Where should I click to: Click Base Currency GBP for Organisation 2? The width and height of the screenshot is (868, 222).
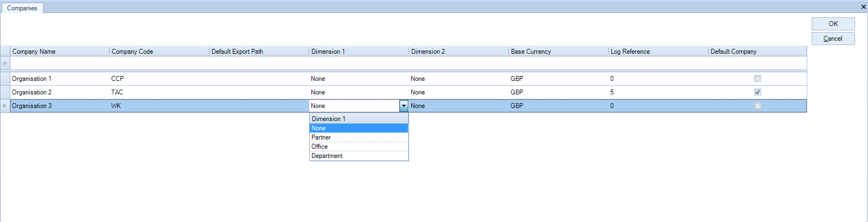[559, 92]
